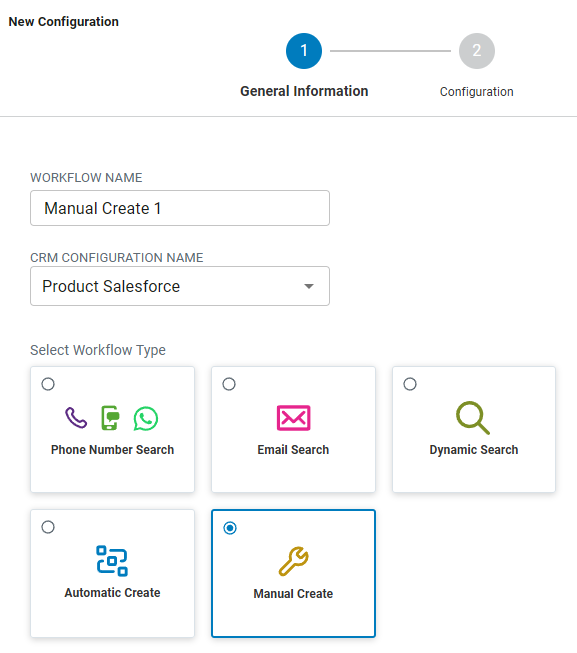The height and width of the screenshot is (653, 577).
Task: Open the CRM Configuration Name dropdown arrow
Action: pos(308,287)
